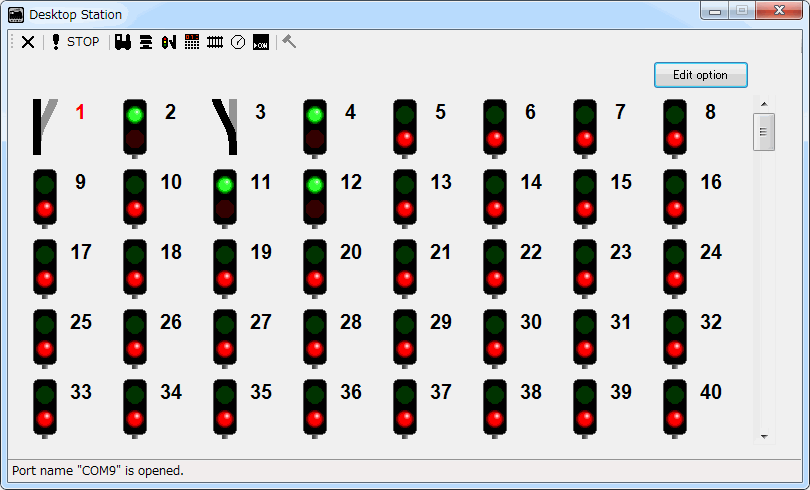Viewport: 810px width, 490px height.
Task: Click signal icon number 27
Action: (x=225, y=338)
